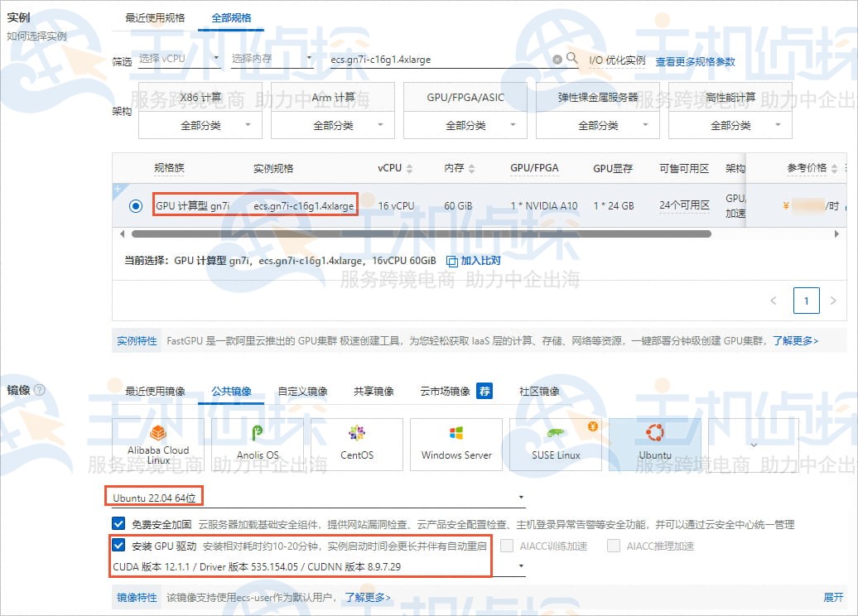858x616 pixels.
Task: Select the Windows Server image icon
Action: pyautogui.click(x=456, y=444)
